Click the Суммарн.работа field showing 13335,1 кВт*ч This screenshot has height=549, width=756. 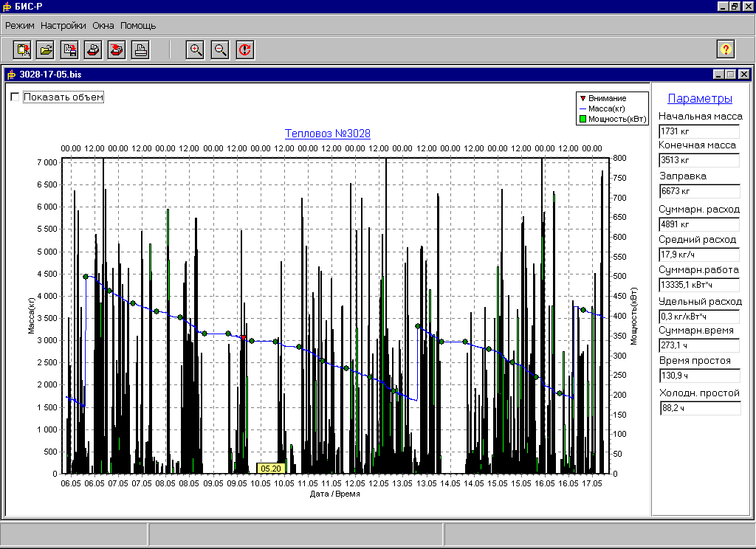[699, 285]
